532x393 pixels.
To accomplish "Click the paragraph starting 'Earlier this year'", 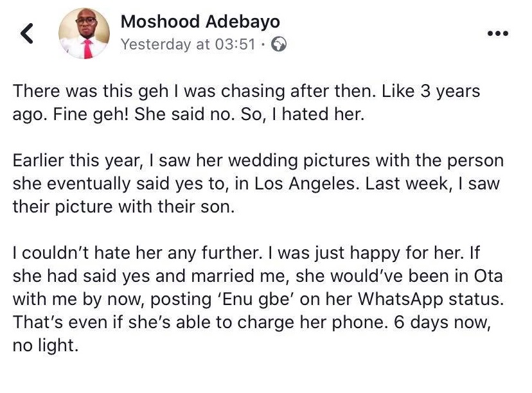I will (258, 183).
